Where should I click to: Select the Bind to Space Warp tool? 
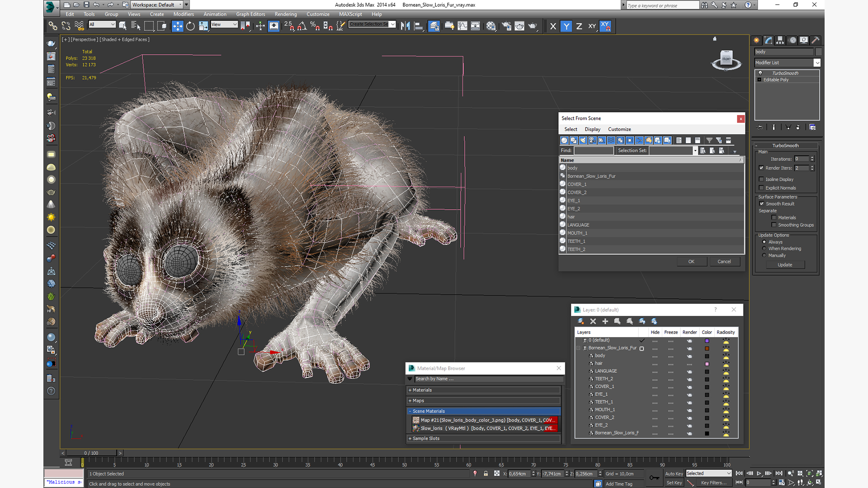(x=79, y=26)
